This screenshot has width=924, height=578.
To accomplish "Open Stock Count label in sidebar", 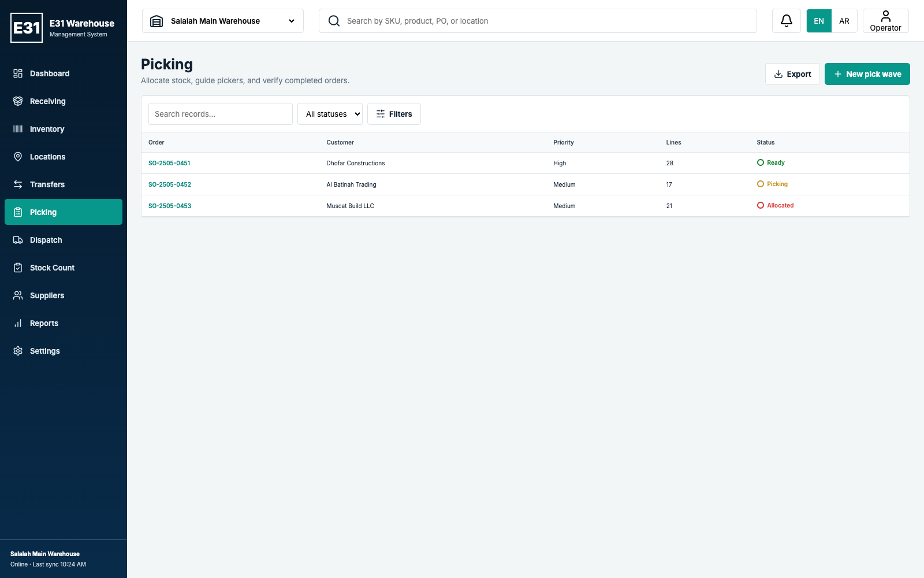I will (x=52, y=268).
